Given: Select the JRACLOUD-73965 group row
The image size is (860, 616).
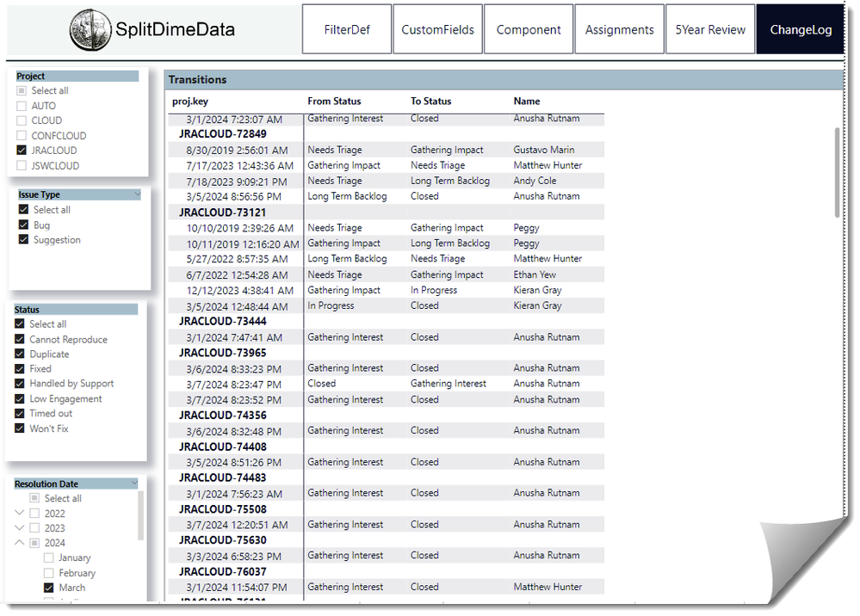Looking at the screenshot, I should (x=387, y=353).
